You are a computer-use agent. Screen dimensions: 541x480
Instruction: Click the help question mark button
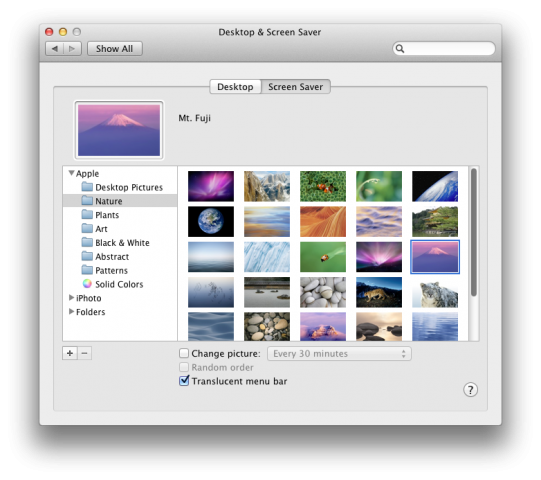[470, 390]
